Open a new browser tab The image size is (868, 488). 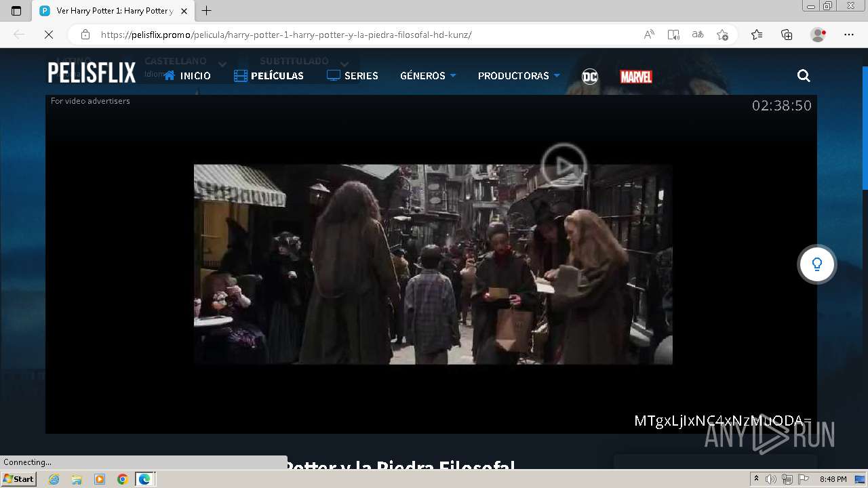(207, 11)
